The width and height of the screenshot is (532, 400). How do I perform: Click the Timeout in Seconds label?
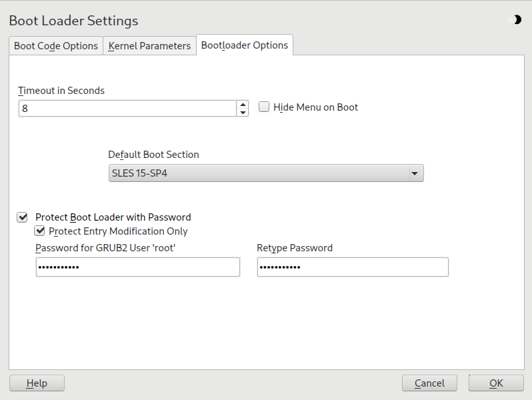click(x=61, y=91)
